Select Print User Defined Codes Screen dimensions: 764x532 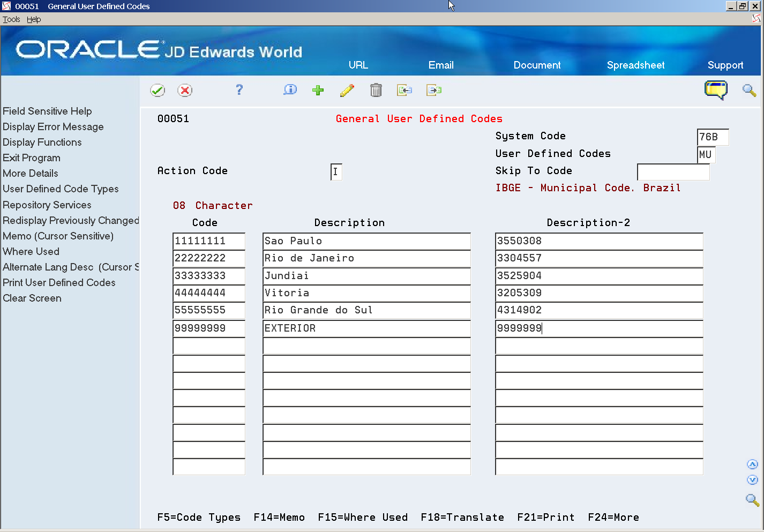click(x=59, y=282)
